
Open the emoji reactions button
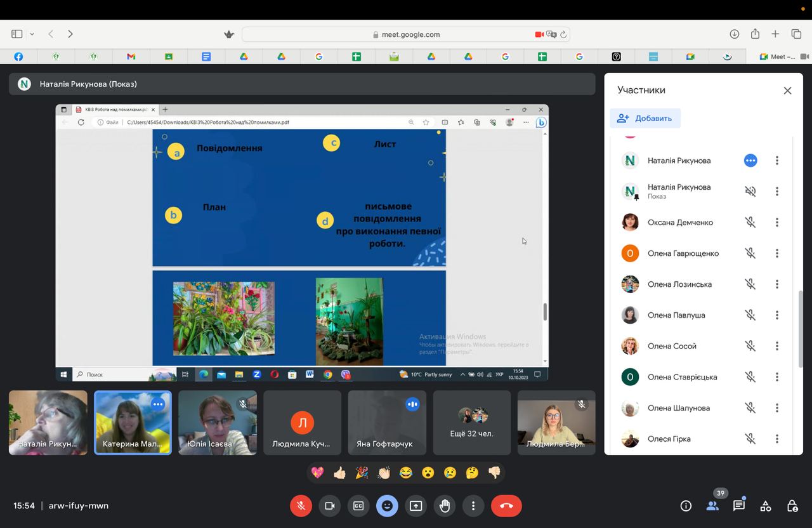[x=387, y=506]
